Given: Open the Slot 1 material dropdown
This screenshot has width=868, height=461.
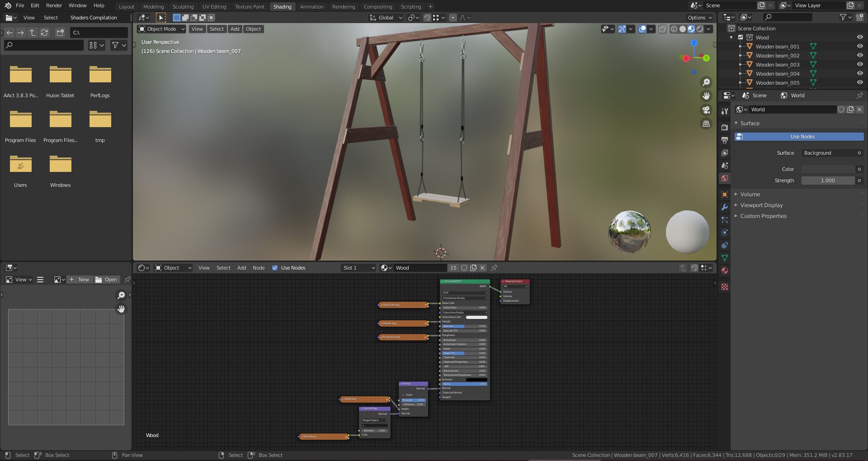Looking at the screenshot, I should (x=359, y=268).
